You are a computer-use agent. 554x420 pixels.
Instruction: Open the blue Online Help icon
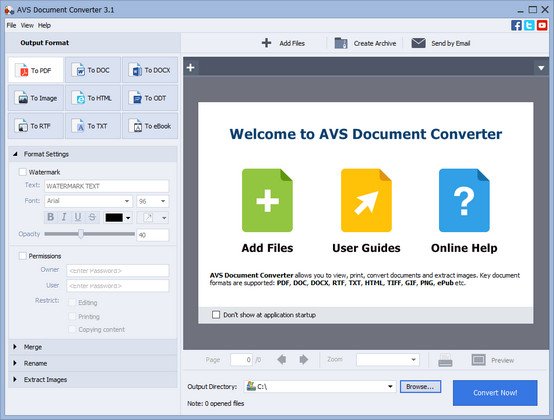coord(464,200)
